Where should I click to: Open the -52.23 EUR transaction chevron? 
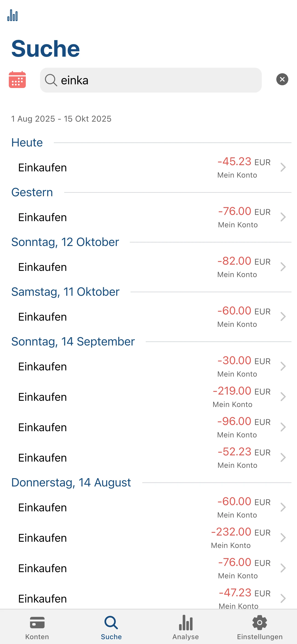283,458
